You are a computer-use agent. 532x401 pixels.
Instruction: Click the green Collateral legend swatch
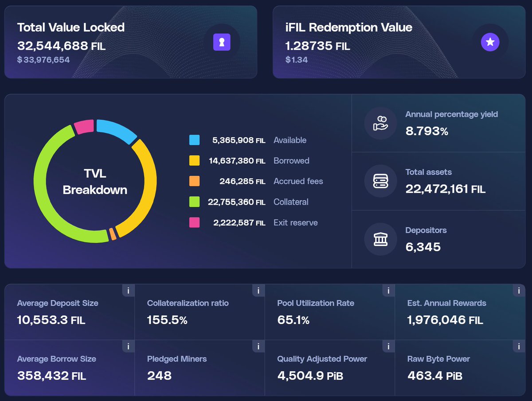194,202
